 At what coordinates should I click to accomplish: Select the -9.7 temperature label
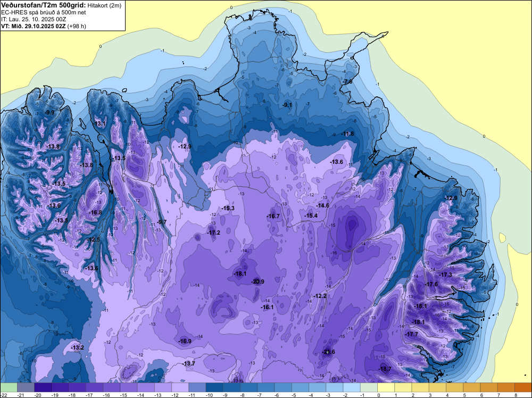click(x=162, y=222)
